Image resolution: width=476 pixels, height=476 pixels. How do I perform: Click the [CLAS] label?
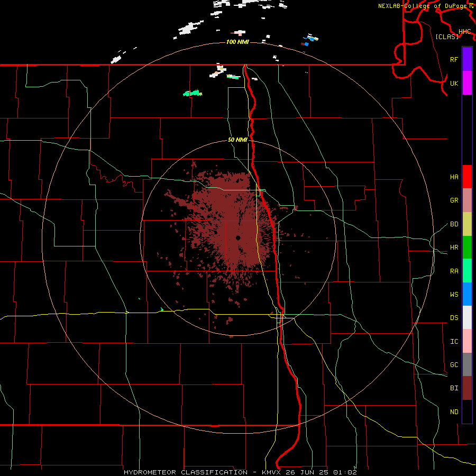tap(447, 36)
